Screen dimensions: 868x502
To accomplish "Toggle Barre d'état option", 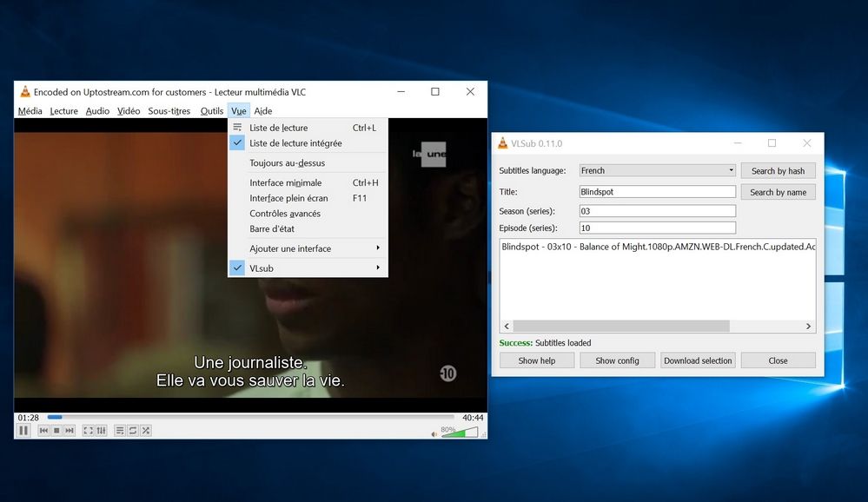I will click(308, 228).
